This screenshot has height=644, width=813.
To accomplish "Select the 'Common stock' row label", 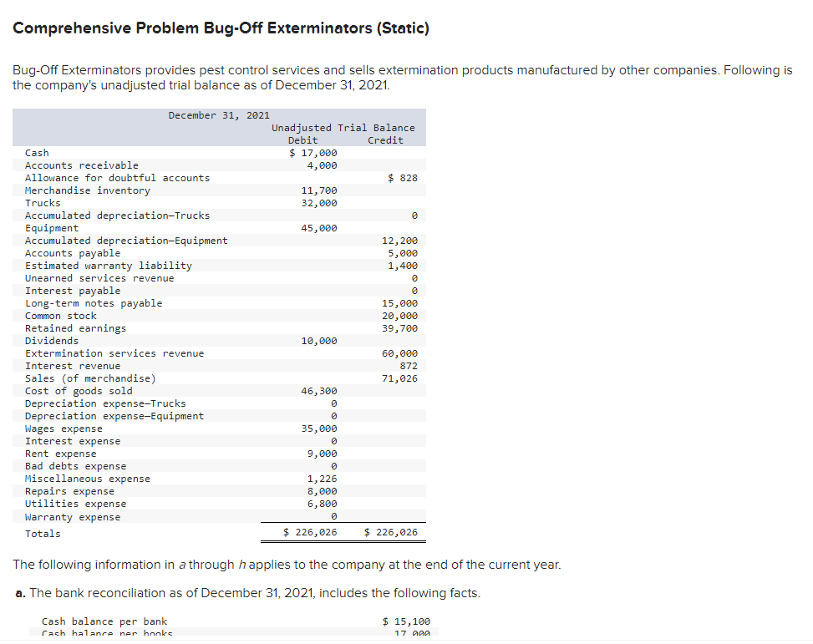I will click(x=61, y=316).
